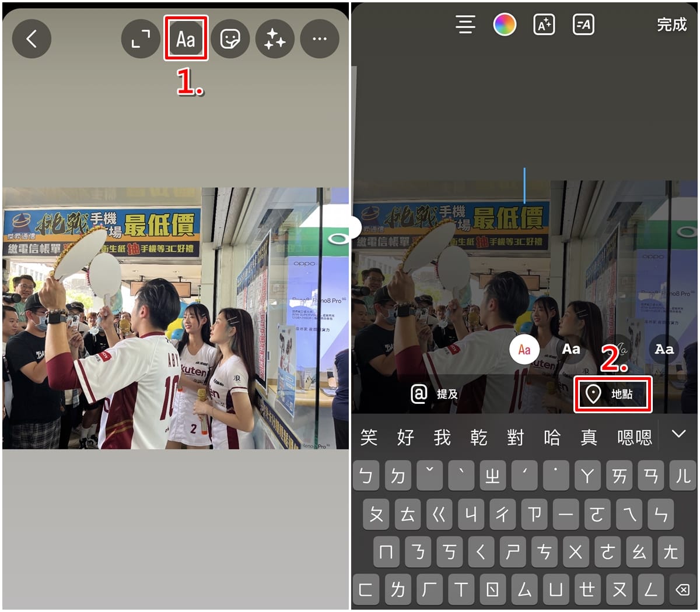This screenshot has width=700, height=612.
Task: Tap the ㄒ key
Action: pyautogui.click(x=461, y=590)
